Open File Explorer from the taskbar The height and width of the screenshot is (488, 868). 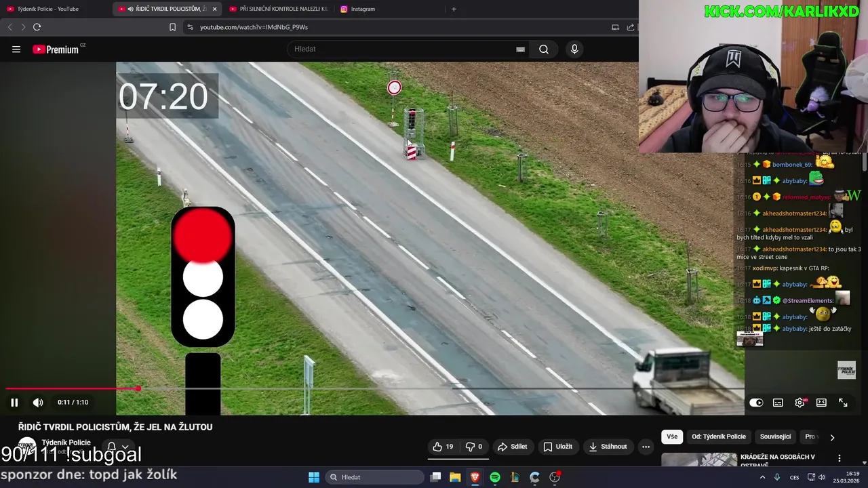point(455,477)
